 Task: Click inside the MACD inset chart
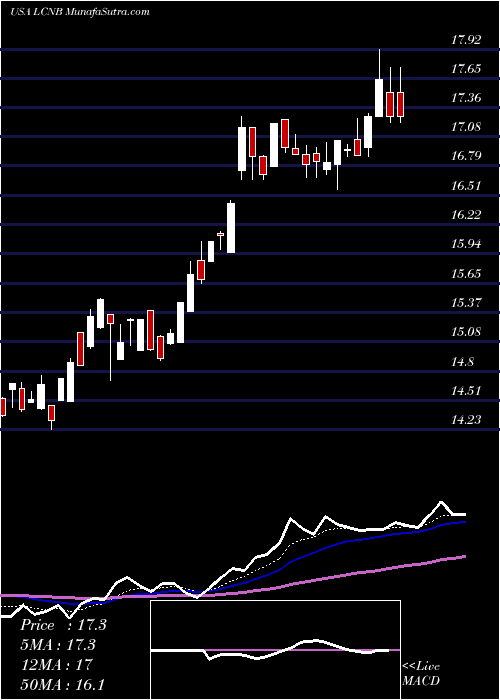tap(275, 650)
